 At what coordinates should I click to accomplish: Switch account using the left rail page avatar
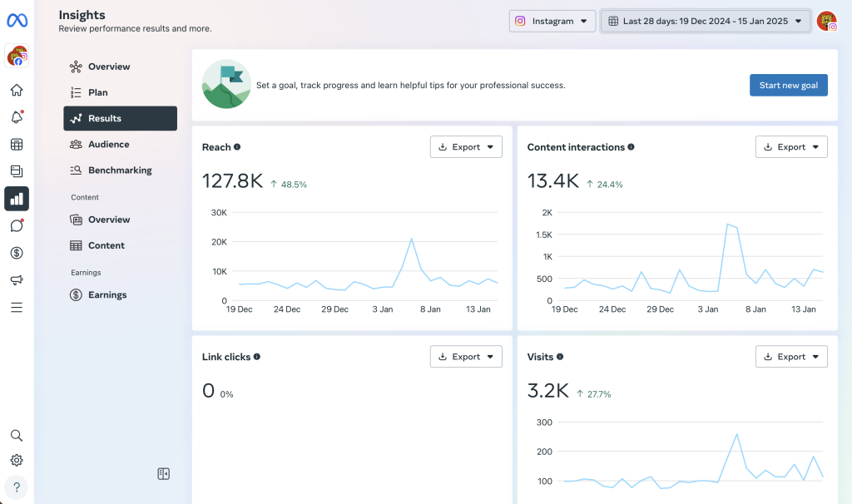[x=17, y=56]
